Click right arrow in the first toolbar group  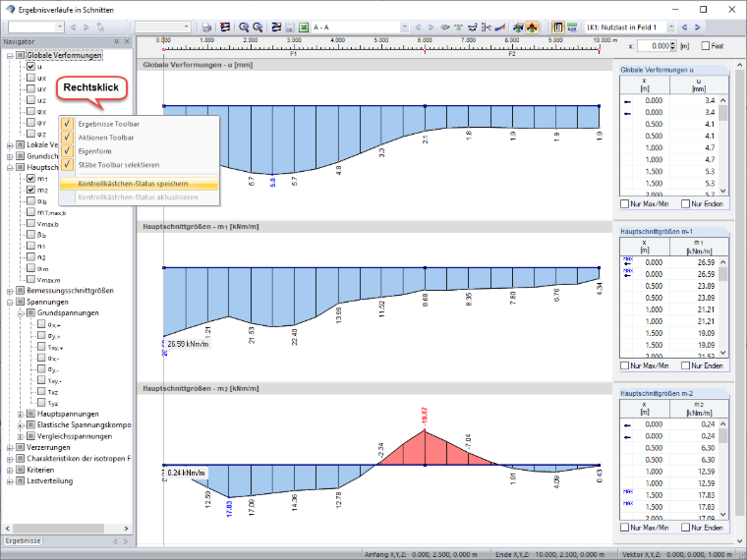[86, 28]
